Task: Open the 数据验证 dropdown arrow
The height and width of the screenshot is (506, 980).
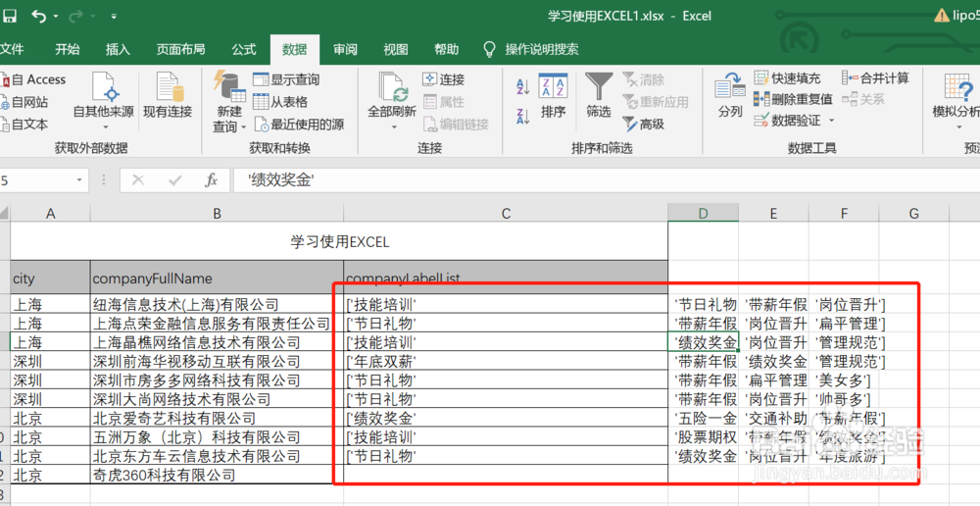Action: (x=831, y=120)
